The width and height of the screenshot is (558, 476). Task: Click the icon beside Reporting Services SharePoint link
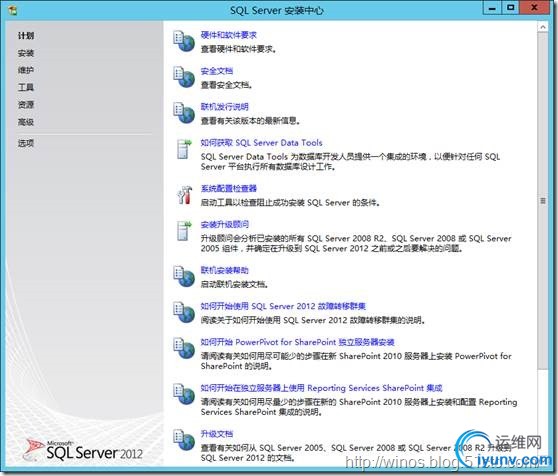coord(184,394)
